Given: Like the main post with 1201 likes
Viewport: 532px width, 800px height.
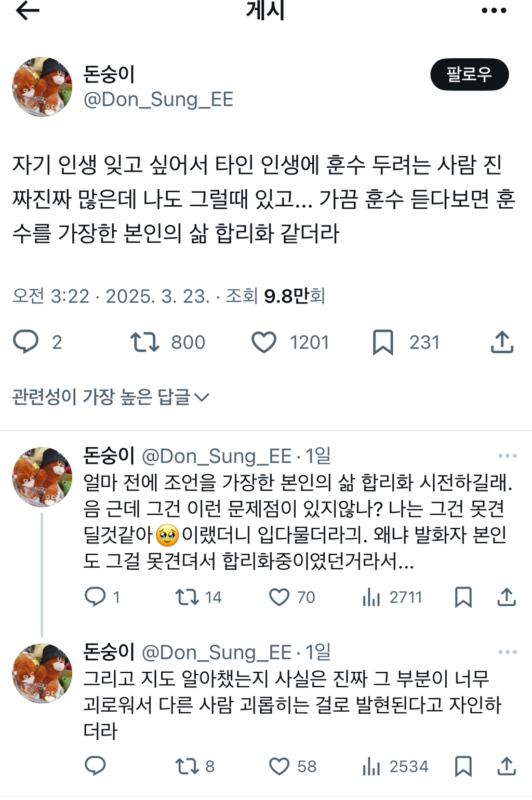Looking at the screenshot, I should coord(265,342).
